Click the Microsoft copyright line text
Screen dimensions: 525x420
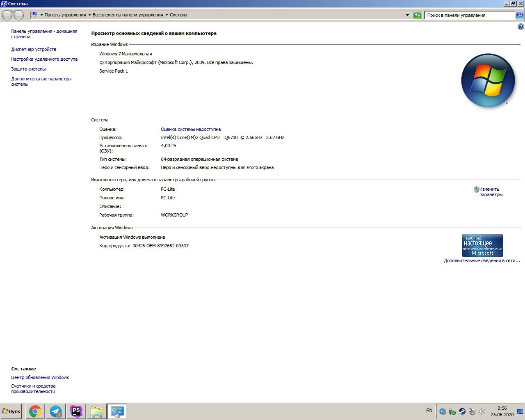[176, 62]
